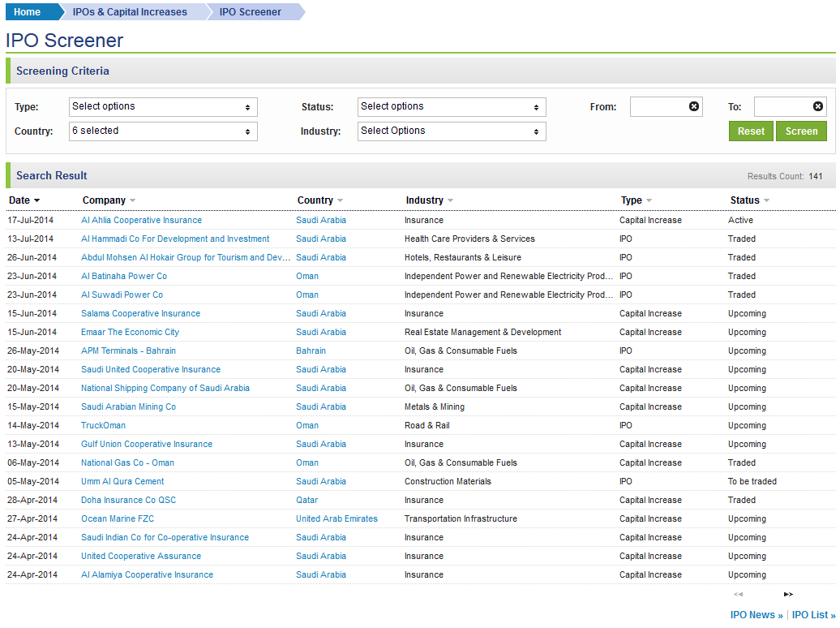Open Saudi United Cooperative Insurance
Image resolution: width=840 pixels, height=628 pixels.
(x=151, y=369)
